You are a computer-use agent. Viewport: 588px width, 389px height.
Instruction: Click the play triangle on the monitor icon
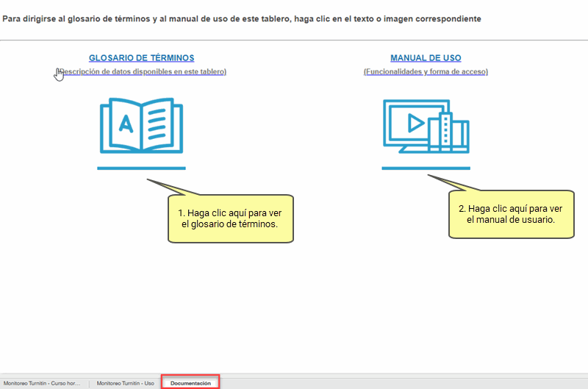415,124
